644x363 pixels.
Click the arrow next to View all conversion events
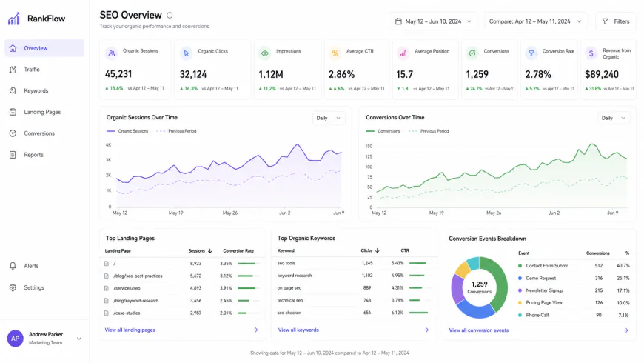(626, 330)
